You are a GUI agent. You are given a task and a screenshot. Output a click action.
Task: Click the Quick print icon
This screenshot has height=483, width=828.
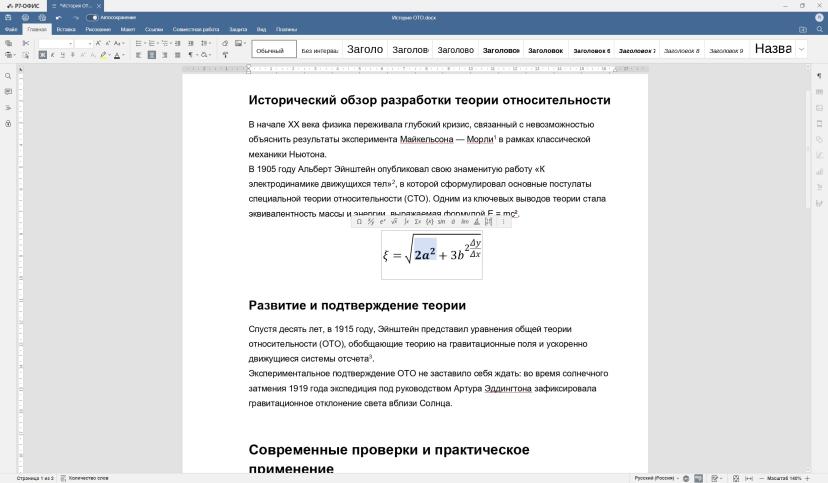click(x=42, y=18)
